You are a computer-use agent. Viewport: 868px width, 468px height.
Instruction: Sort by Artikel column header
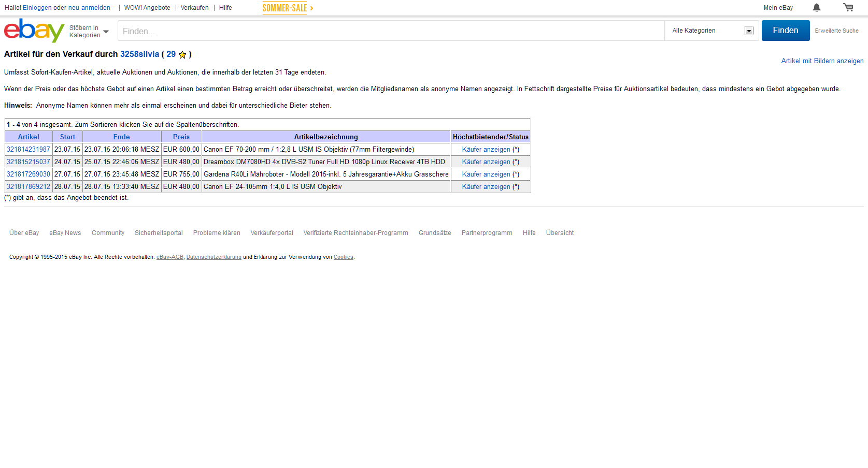point(29,137)
